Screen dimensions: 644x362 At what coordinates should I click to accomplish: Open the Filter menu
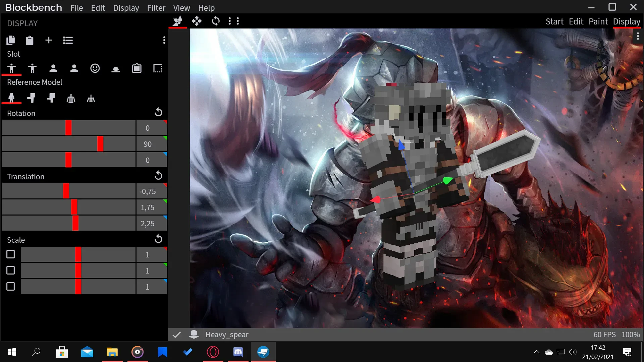[156, 8]
